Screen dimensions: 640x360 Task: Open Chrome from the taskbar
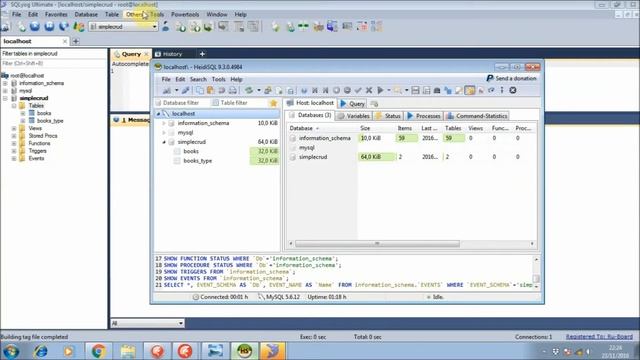pyautogui.click(x=98, y=351)
